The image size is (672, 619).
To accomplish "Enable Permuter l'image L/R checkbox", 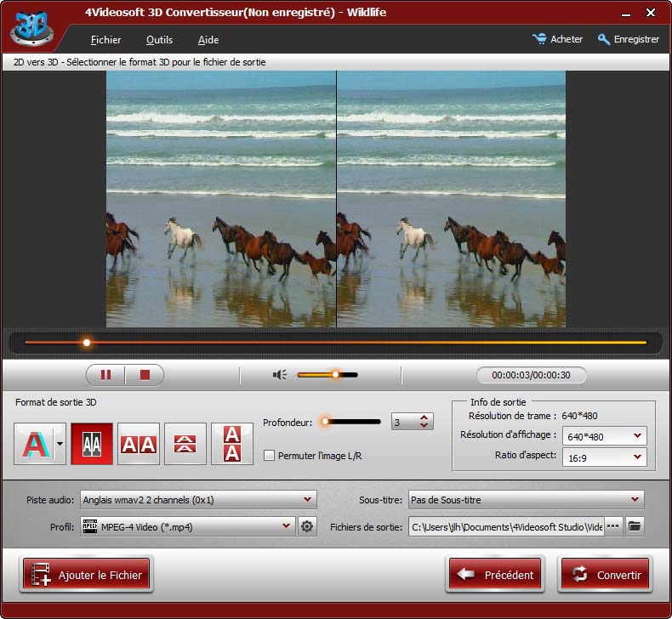I will [x=270, y=456].
